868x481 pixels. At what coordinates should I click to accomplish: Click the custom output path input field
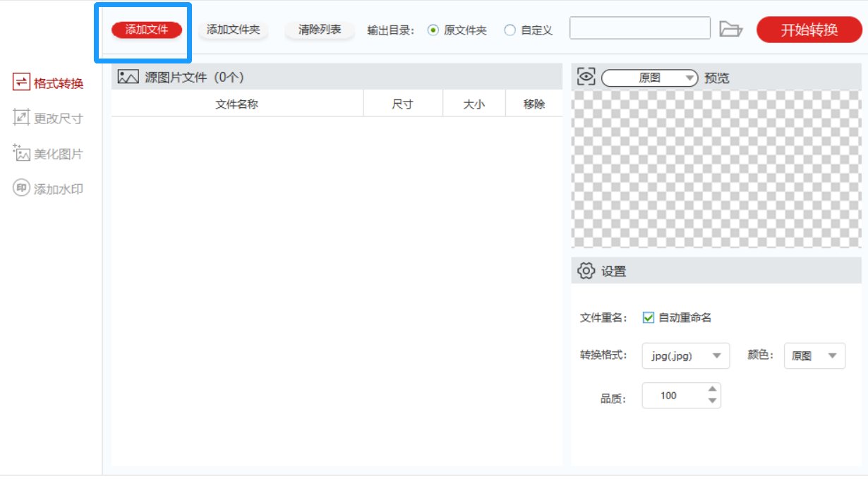(639, 28)
